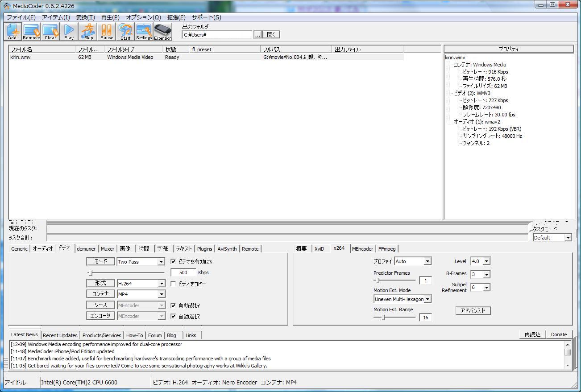Click the Skip icon on the toolbar
Screen dimensions: 581x392
click(87, 31)
